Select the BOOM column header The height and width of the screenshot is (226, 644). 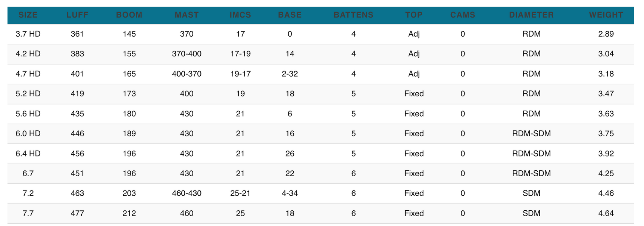pyautogui.click(x=129, y=15)
